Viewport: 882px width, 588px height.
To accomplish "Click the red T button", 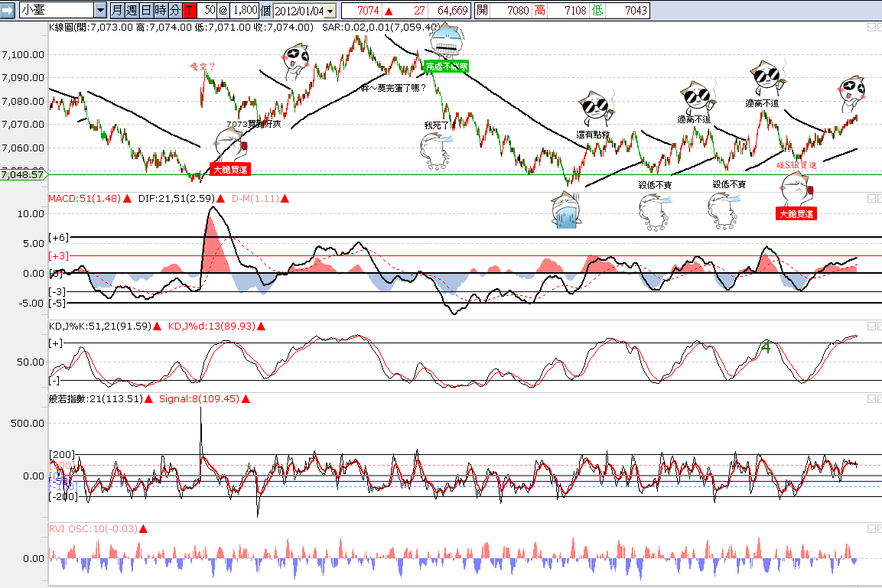I will [x=190, y=10].
